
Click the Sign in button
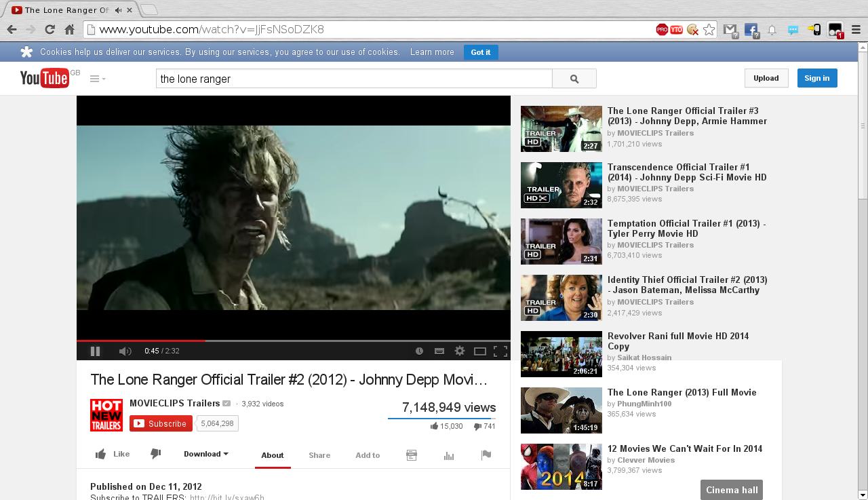tap(817, 78)
